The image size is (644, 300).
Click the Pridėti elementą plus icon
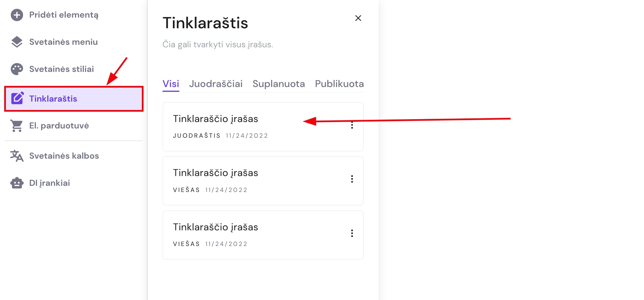click(17, 15)
